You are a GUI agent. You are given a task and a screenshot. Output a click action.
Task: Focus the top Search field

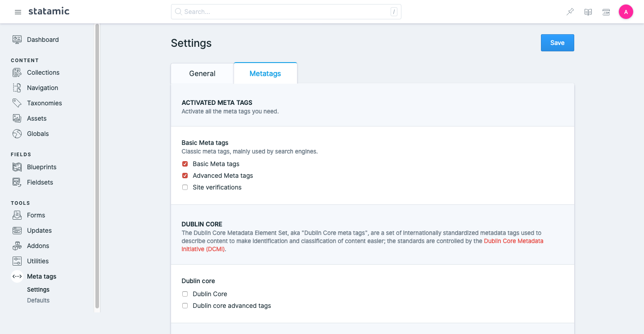click(x=286, y=12)
